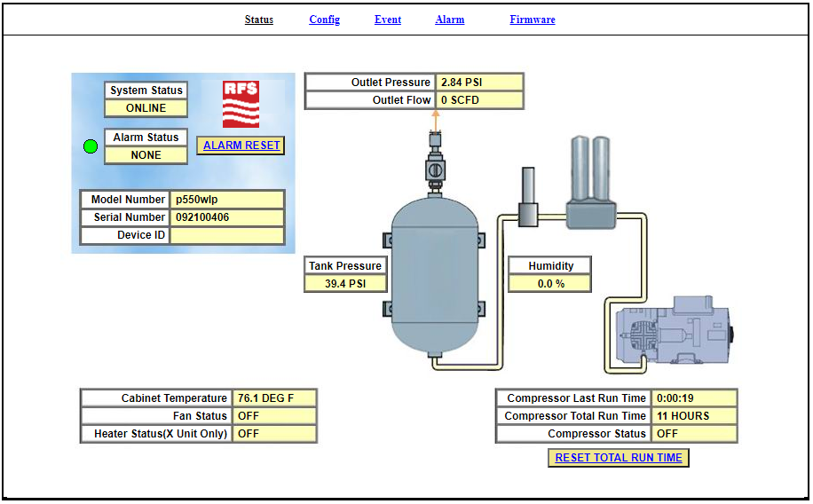Open the Event log link

point(388,20)
